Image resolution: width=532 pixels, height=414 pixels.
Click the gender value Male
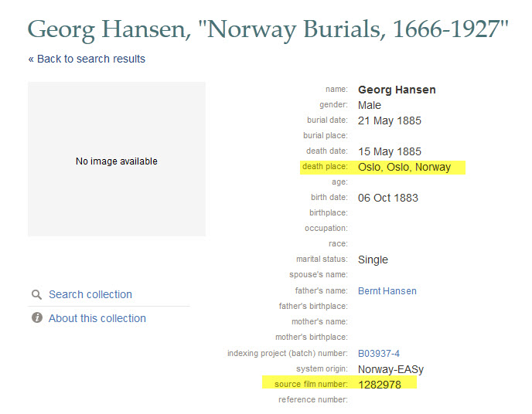[x=370, y=105]
